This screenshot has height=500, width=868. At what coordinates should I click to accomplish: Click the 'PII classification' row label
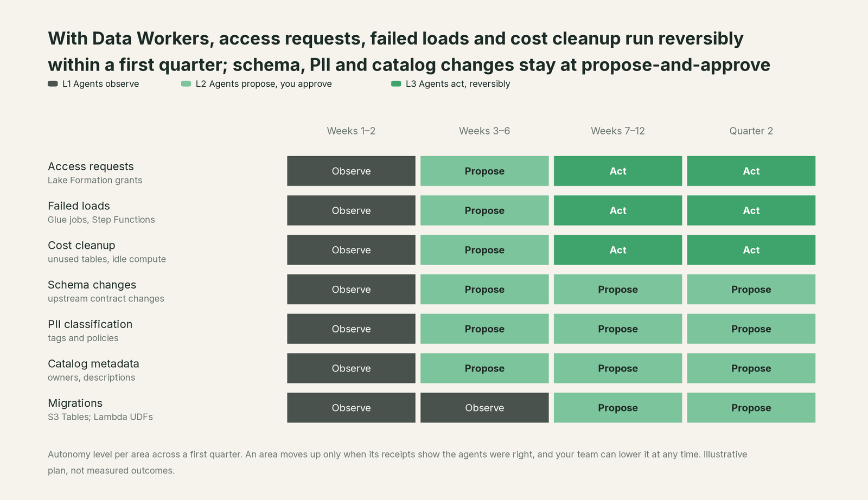90,324
